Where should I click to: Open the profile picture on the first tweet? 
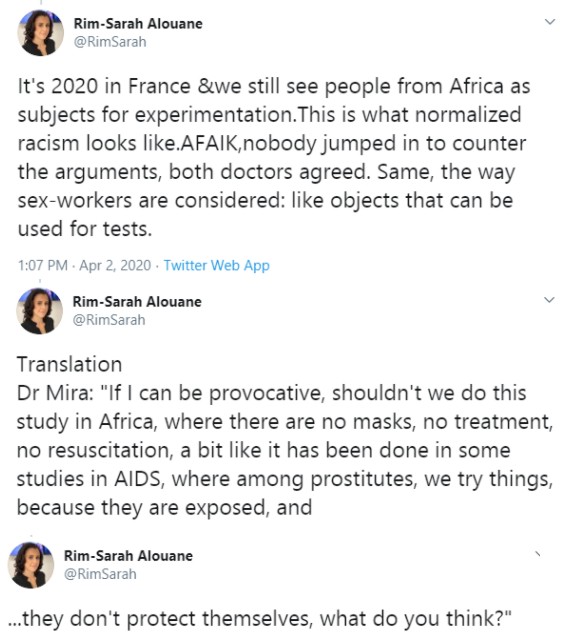(40, 33)
